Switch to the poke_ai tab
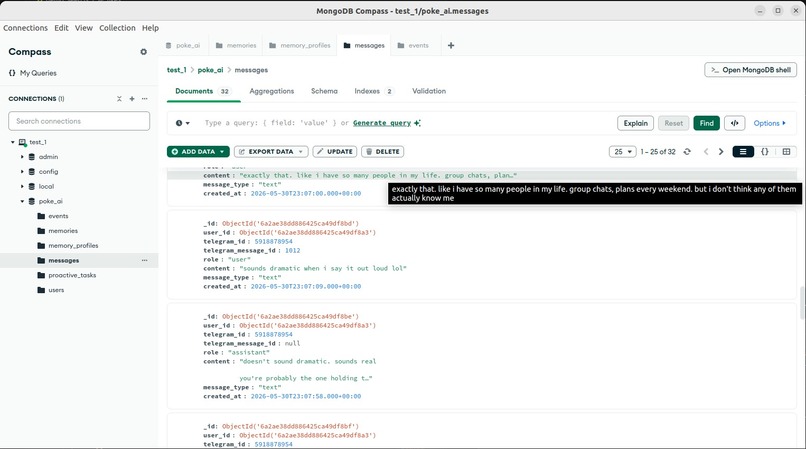Screen dimensions: 806x449 [x=183, y=45]
